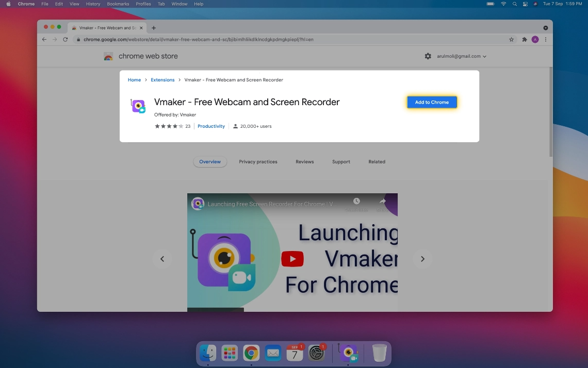
Task: Open the Extensions puzzle icon
Action: [x=524, y=39]
